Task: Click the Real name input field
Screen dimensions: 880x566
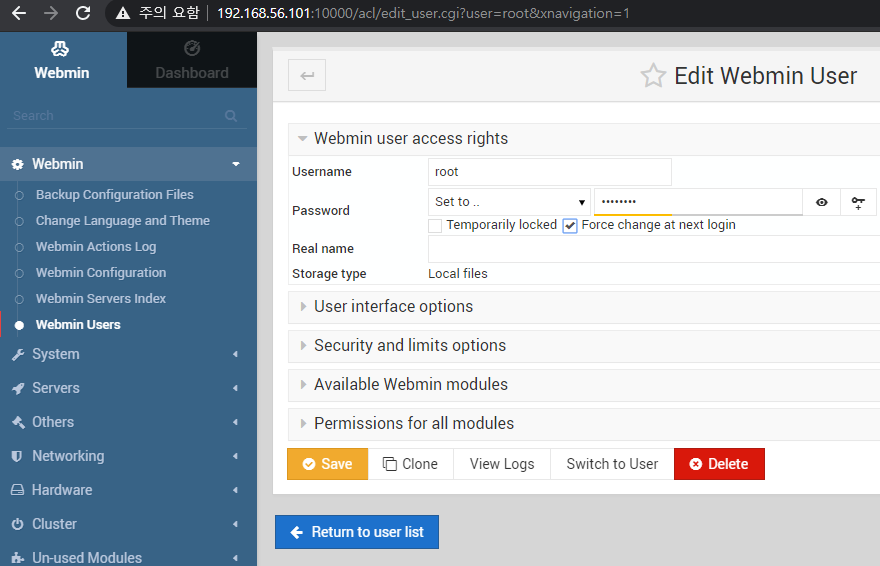Action: pos(654,249)
